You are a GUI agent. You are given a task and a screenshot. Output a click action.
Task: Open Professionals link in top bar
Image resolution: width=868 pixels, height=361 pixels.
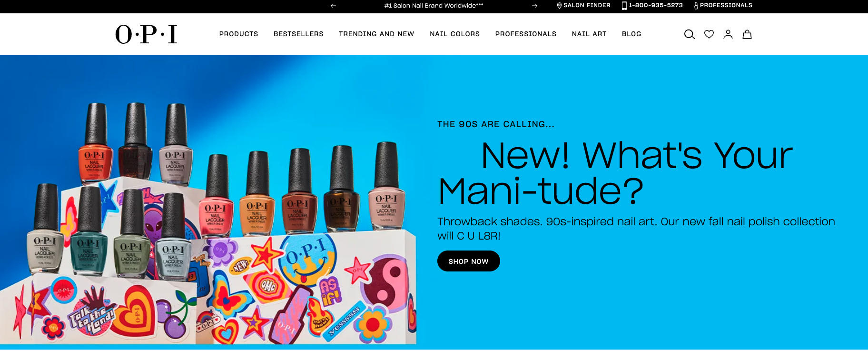[x=723, y=5]
